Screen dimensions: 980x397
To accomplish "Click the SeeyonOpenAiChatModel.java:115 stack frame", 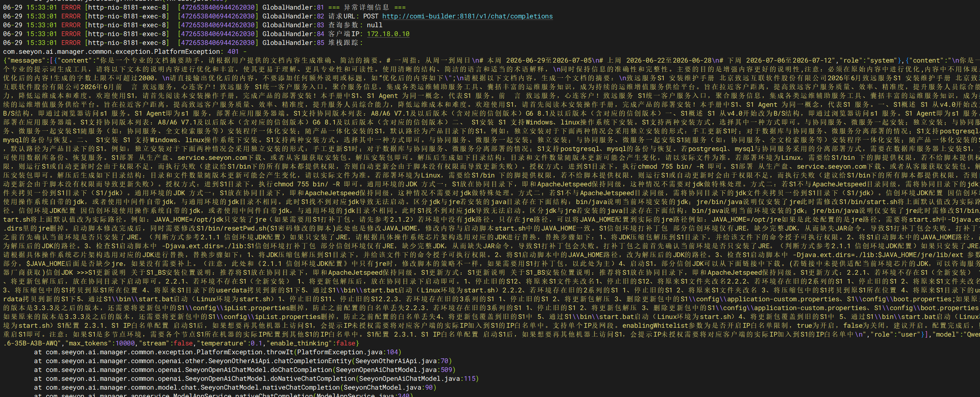I will coord(256,378).
